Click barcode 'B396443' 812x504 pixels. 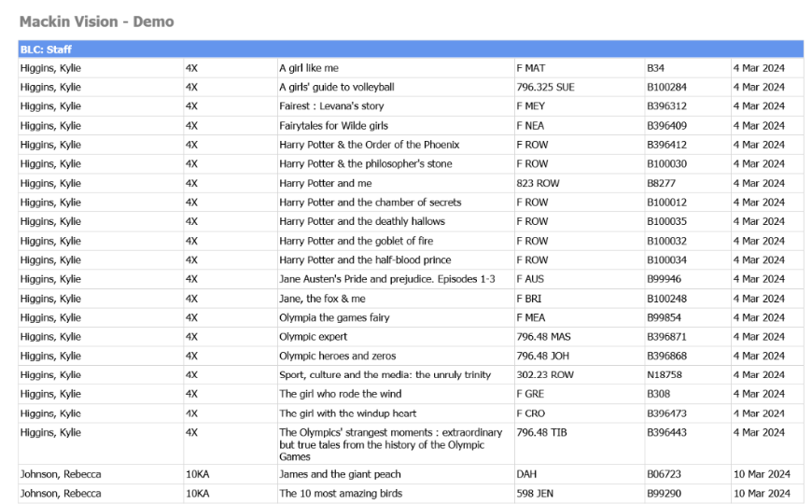(x=666, y=432)
